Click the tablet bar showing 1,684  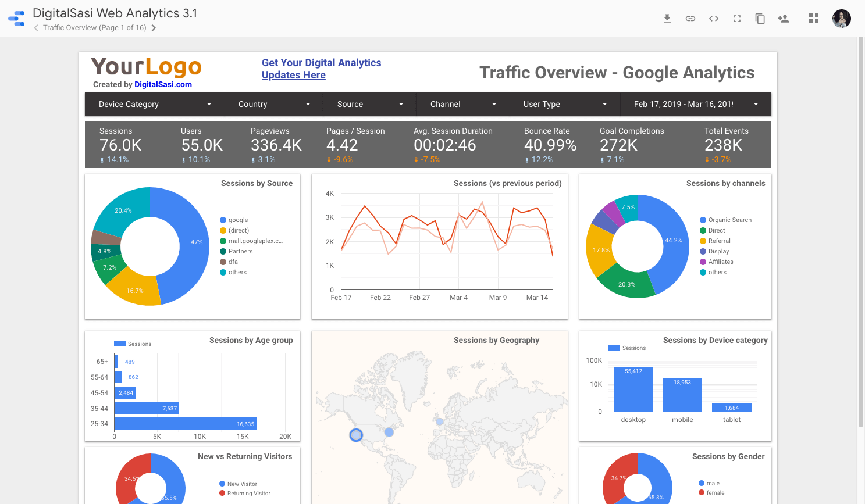(732, 408)
